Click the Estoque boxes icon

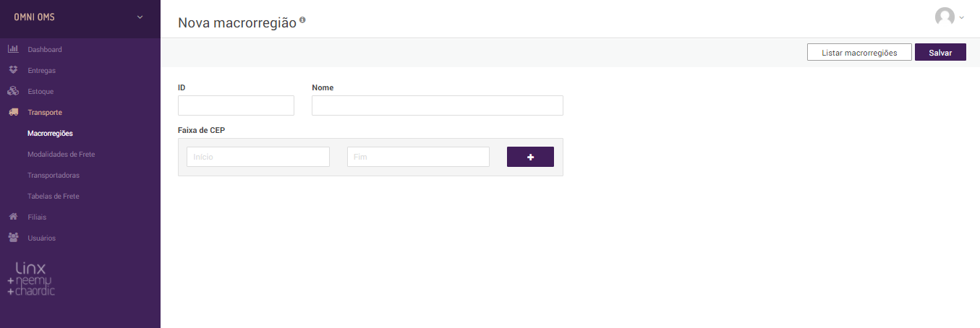[12, 91]
